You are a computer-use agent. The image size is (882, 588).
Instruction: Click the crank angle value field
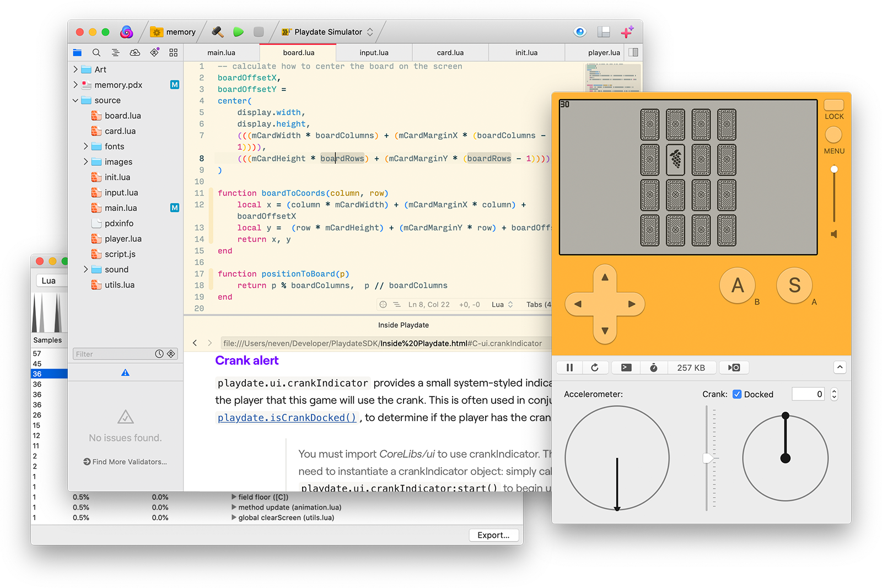(x=808, y=394)
